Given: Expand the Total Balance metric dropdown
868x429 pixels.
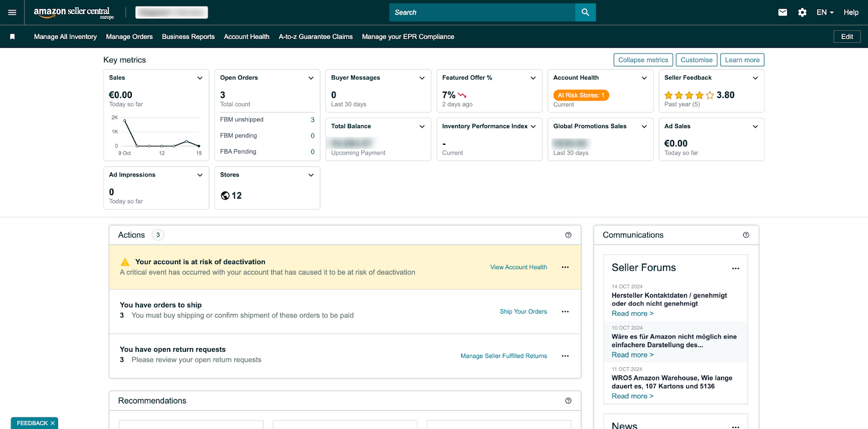Looking at the screenshot, I should click(x=422, y=126).
